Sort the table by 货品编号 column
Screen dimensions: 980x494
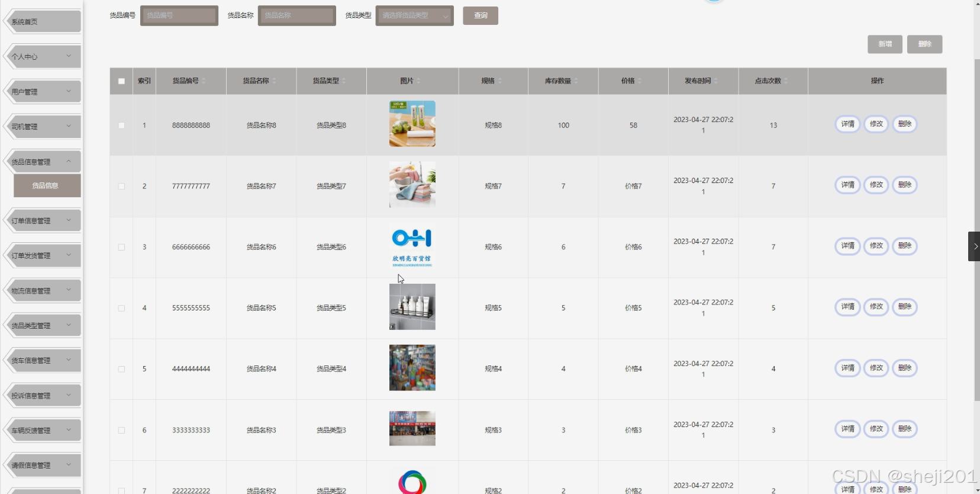coord(204,81)
